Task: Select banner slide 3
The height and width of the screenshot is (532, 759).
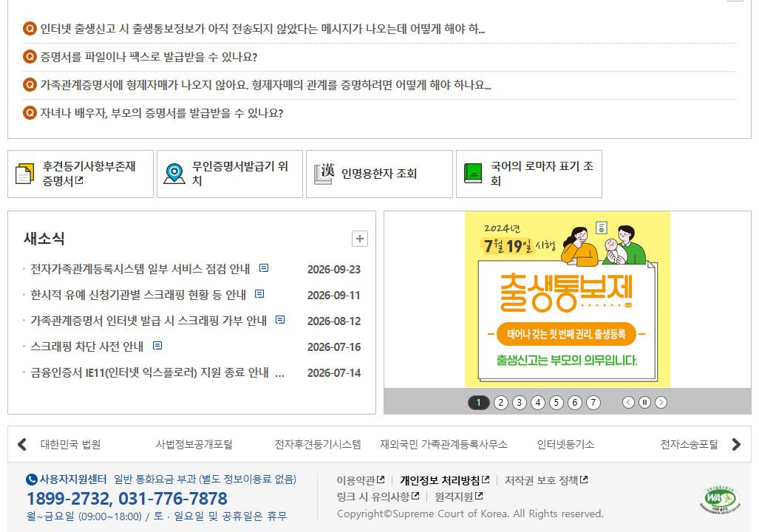Action: point(520,403)
